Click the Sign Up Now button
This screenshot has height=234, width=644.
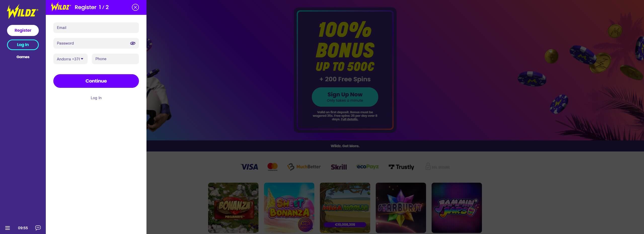point(345,97)
